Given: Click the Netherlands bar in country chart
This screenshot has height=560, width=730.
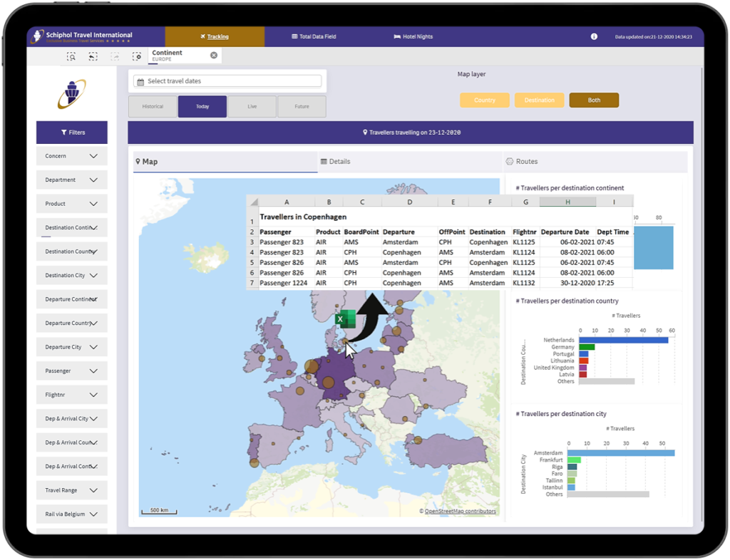Looking at the screenshot, I should pos(624,341).
